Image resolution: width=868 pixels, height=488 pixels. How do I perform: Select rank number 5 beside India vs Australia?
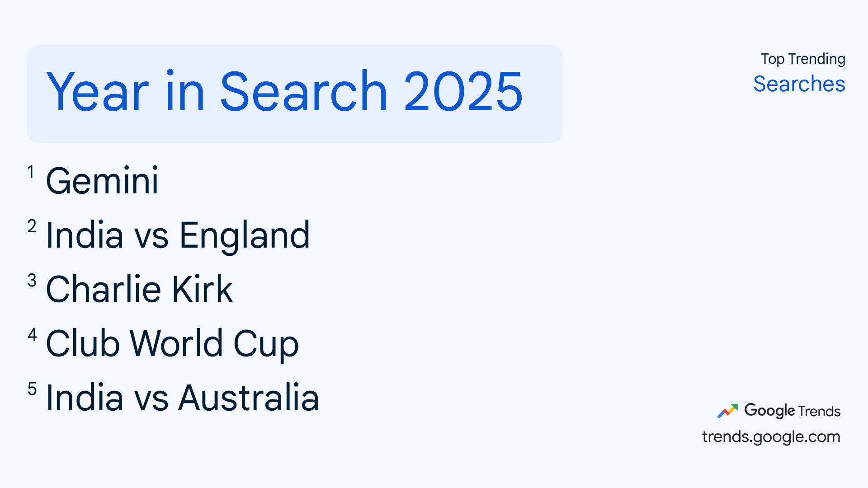click(32, 389)
